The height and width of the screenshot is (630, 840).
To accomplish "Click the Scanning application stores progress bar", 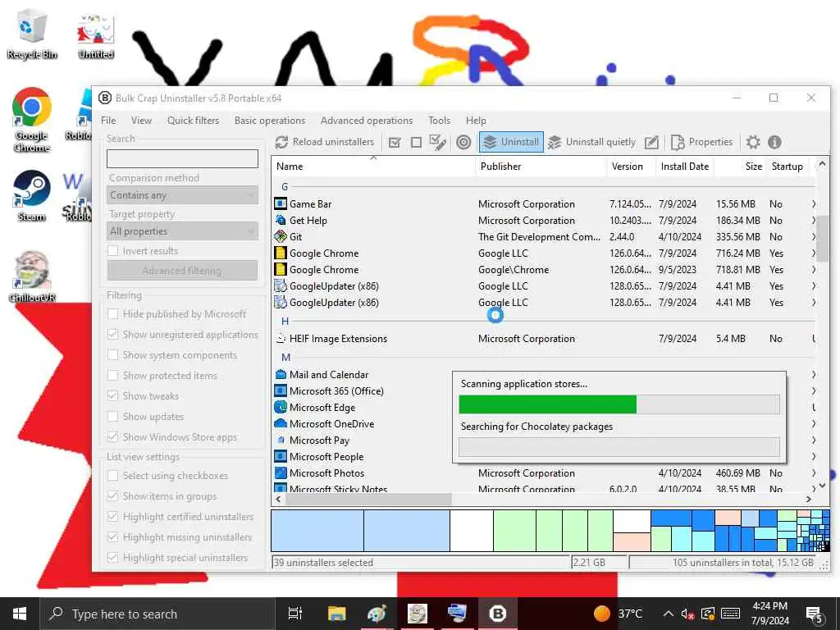I will tap(619, 404).
